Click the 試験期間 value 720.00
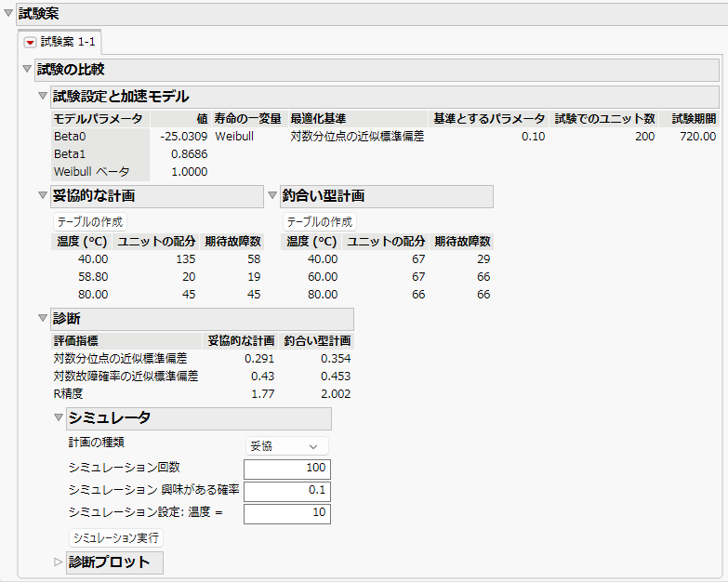Viewport: 728px width, 582px height. point(698,137)
